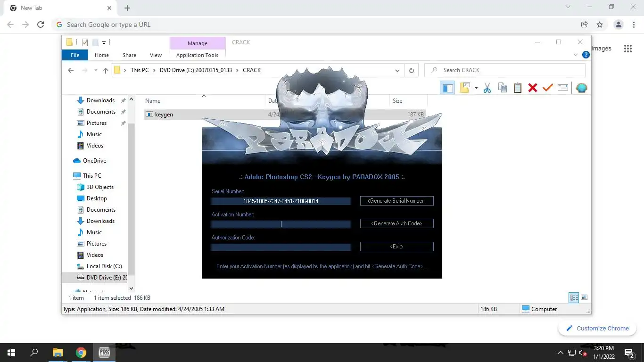Switch to Details view icon

[x=574, y=297]
